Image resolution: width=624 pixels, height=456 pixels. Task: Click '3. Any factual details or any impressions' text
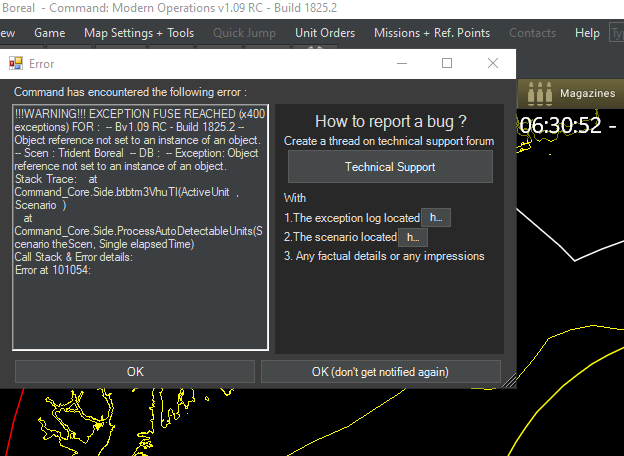click(x=384, y=256)
